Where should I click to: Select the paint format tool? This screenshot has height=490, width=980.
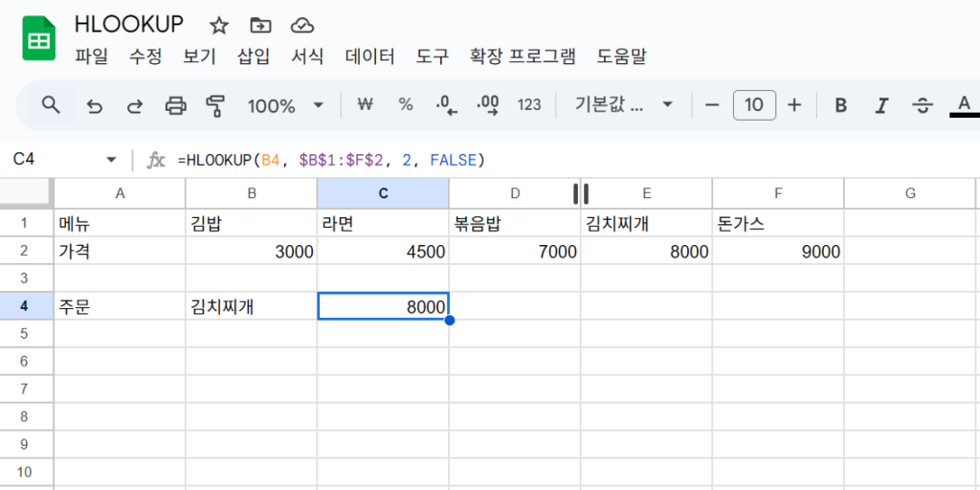214,105
